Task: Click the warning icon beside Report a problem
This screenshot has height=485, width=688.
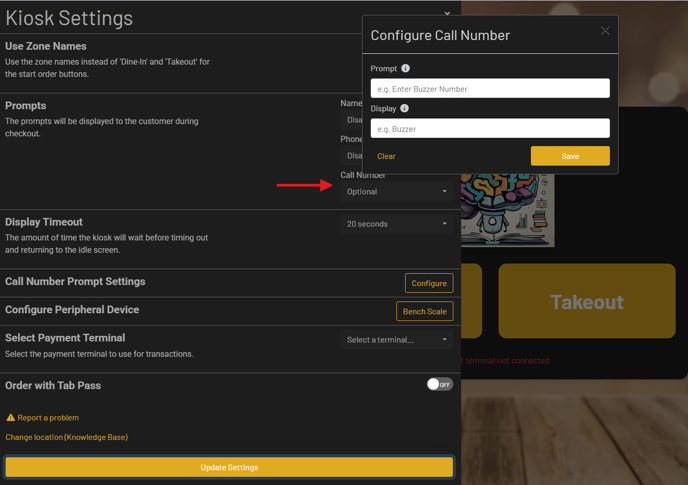Action: (x=11, y=418)
